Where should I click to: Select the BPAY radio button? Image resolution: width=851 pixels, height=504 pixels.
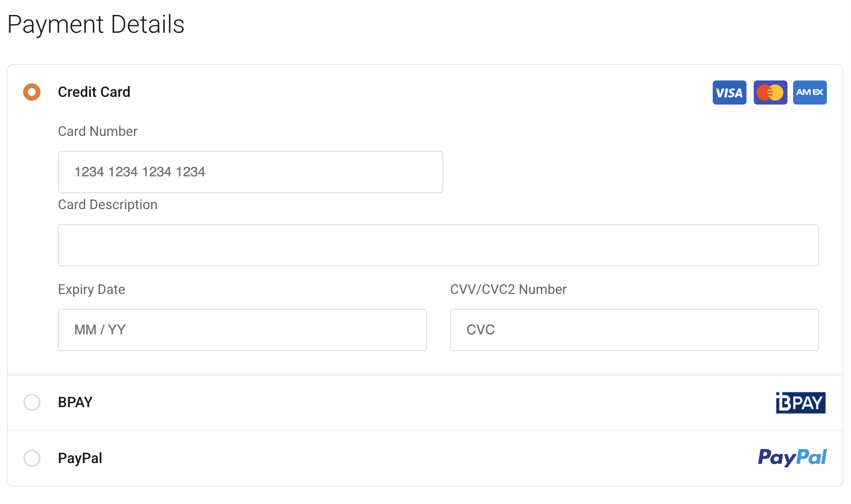coord(32,402)
